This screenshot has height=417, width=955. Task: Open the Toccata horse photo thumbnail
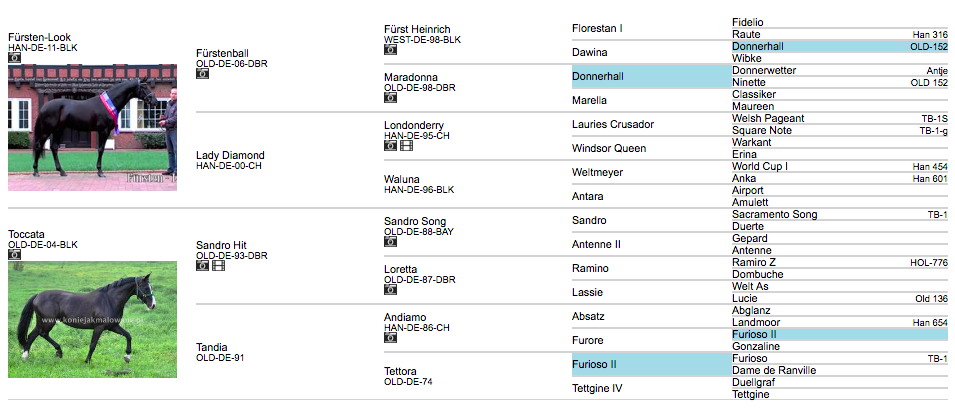pos(93,320)
